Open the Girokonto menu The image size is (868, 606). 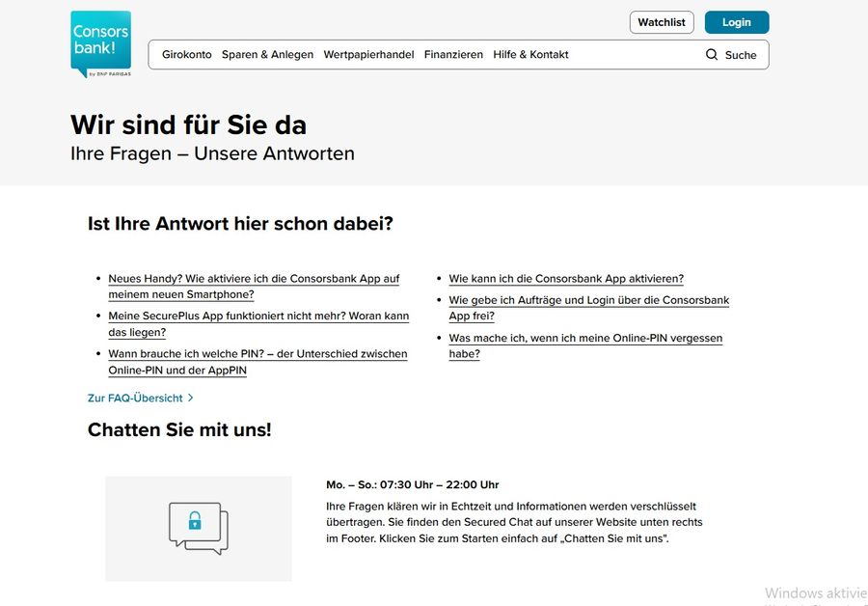(x=186, y=54)
